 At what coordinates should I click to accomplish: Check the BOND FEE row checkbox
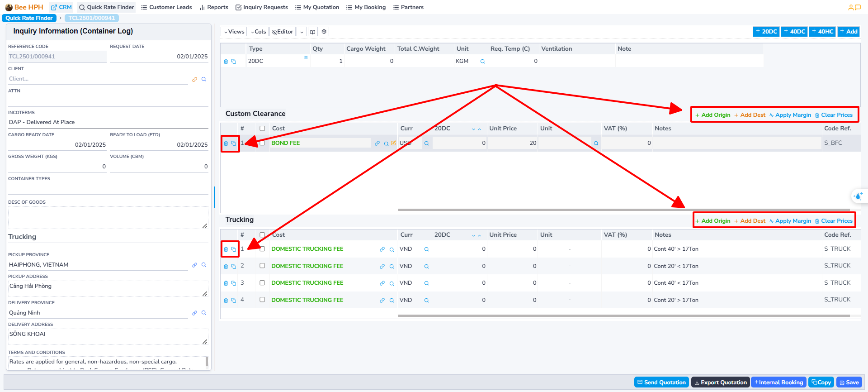coord(262,143)
